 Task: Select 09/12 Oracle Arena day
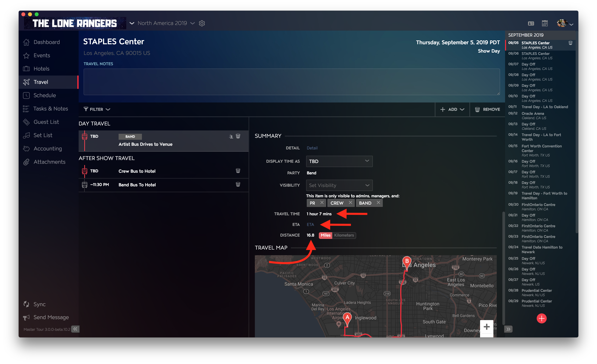coord(541,116)
